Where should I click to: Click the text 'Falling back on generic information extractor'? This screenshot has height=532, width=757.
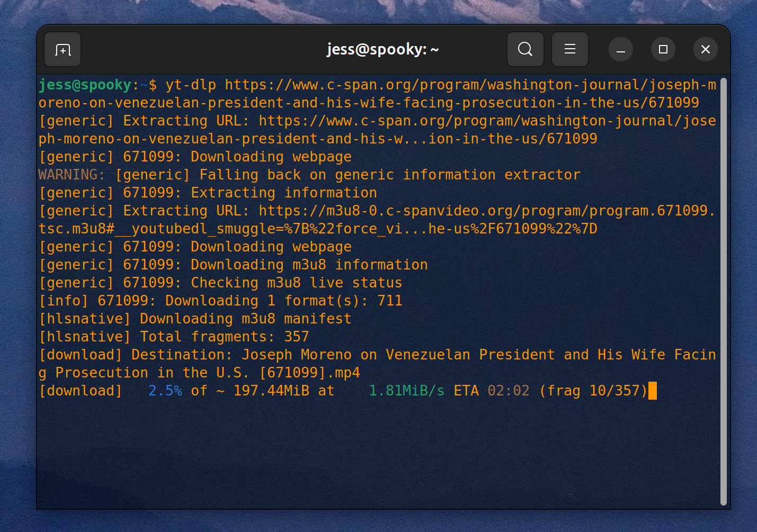pos(390,175)
